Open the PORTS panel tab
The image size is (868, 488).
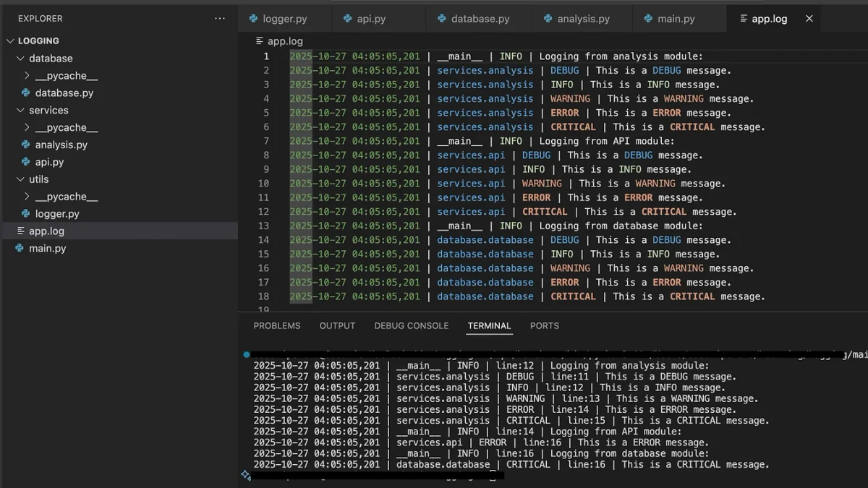coord(545,326)
